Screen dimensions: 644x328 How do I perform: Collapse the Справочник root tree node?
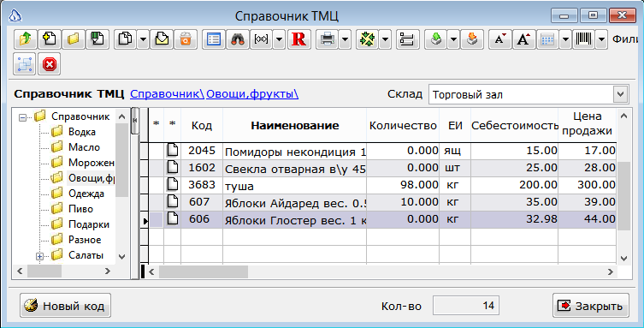click(x=22, y=117)
